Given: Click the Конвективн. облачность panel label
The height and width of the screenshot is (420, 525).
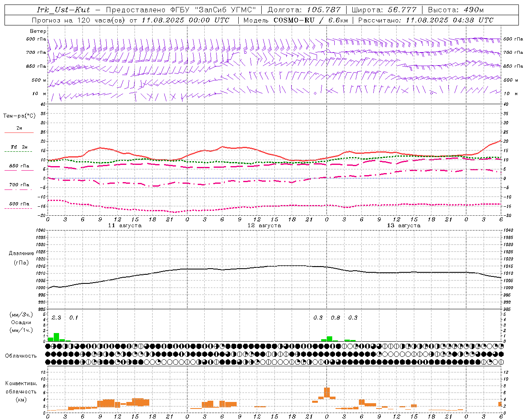Looking at the screenshot, I should (21, 388).
